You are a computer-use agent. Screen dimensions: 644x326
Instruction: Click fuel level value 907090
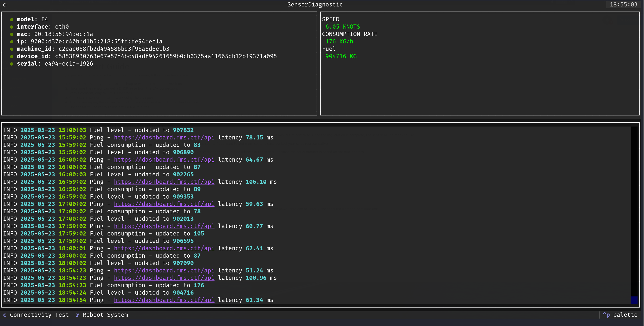pyautogui.click(x=183, y=263)
